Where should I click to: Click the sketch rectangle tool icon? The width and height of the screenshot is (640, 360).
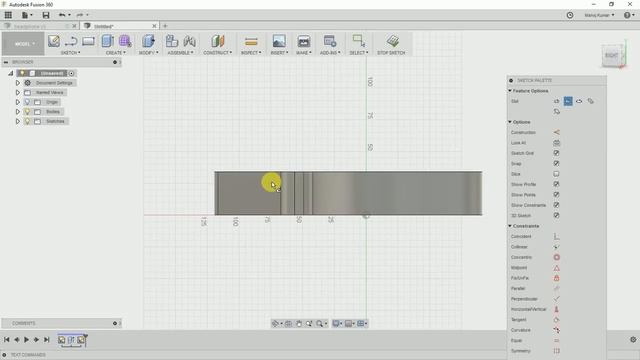(x=88, y=41)
